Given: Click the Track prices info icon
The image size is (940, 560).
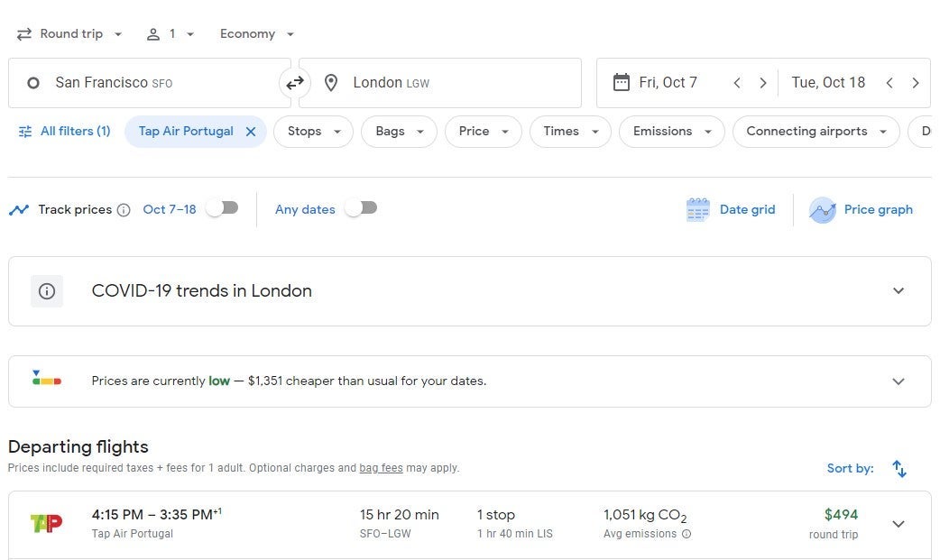Looking at the screenshot, I should pyautogui.click(x=124, y=210).
